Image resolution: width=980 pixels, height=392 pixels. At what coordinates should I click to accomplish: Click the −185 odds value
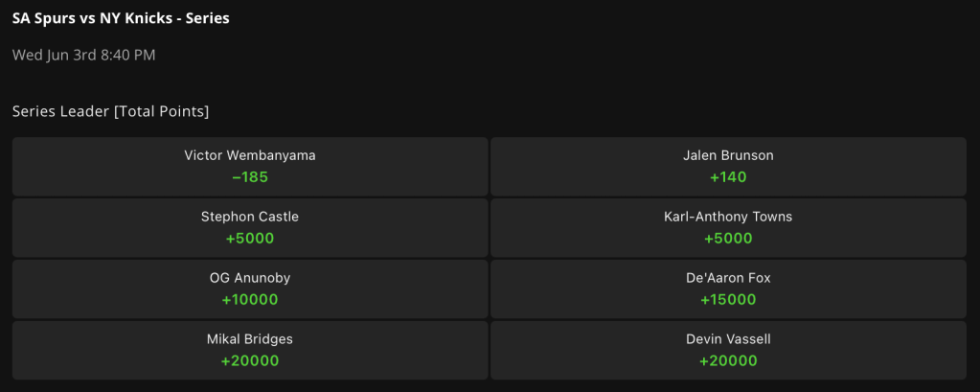click(250, 177)
